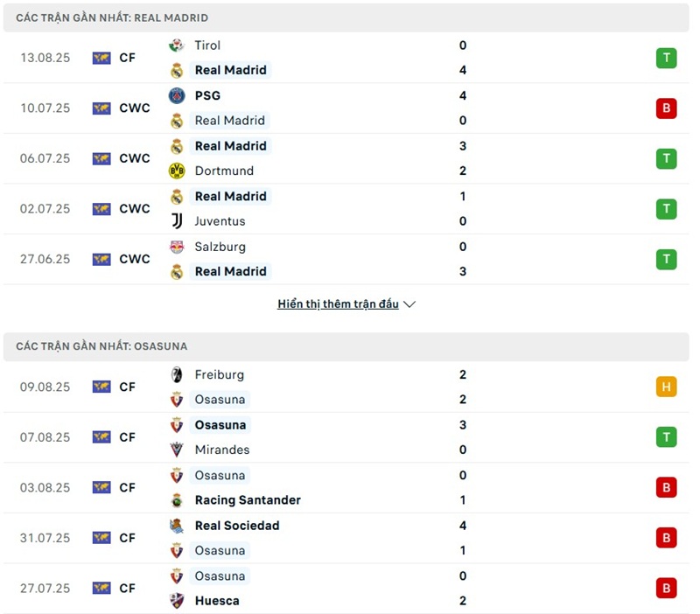Click the Freiburg club crest icon

[x=177, y=374]
